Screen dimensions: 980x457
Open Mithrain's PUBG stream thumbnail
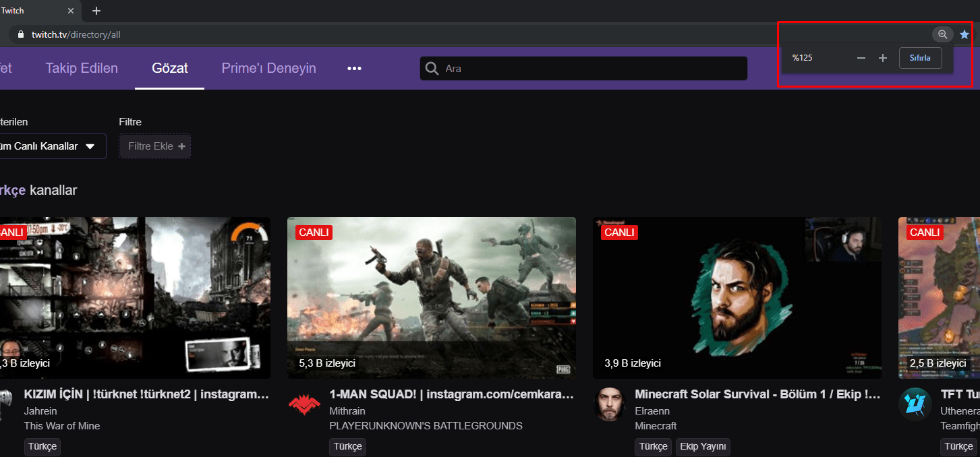pos(432,297)
